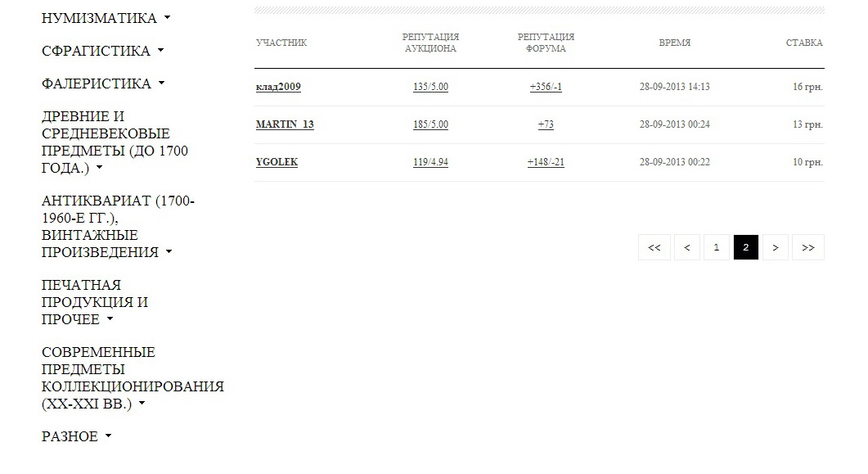View auction reputation 135/5.00

430,87
